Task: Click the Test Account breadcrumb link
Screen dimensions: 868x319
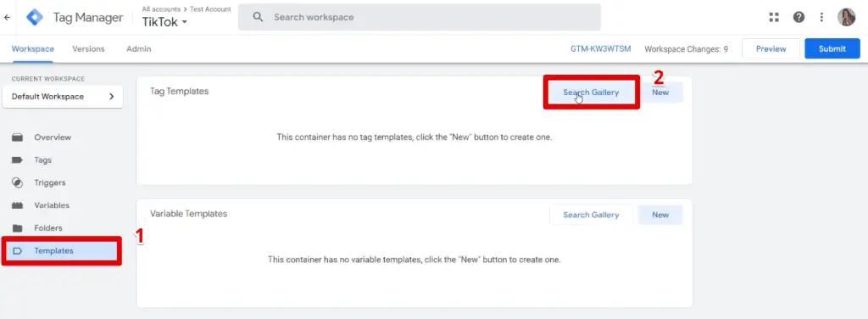Action: (210, 8)
